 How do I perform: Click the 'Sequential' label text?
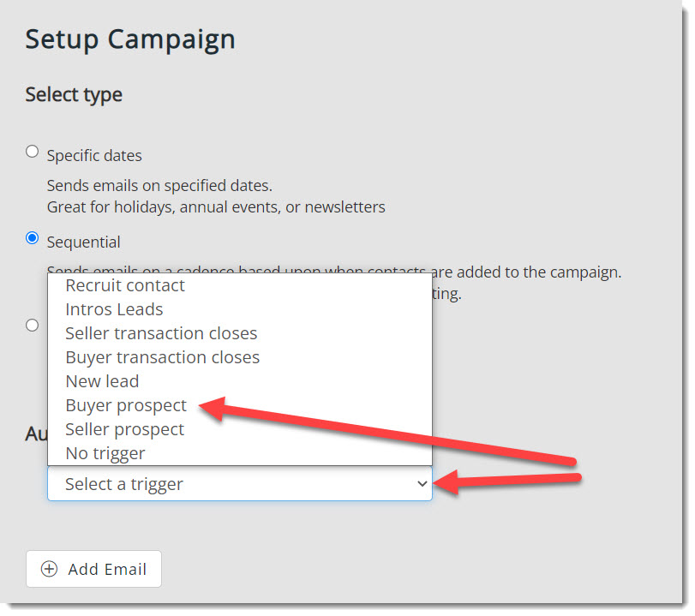tap(83, 242)
